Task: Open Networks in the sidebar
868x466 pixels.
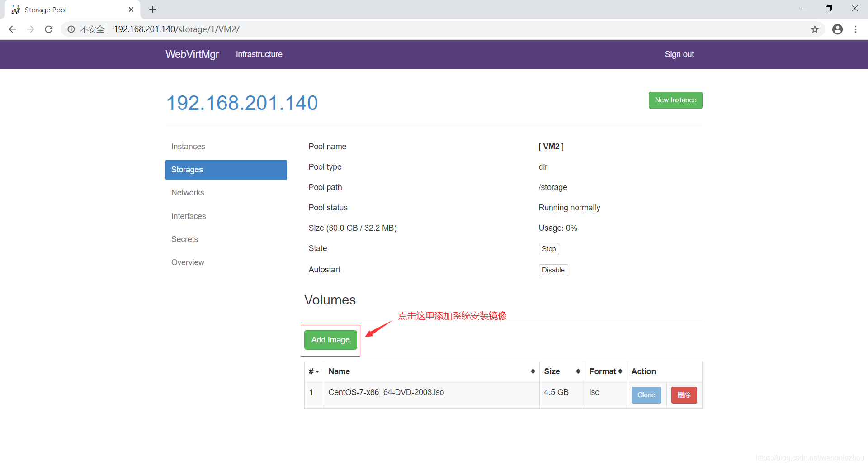Action: pos(226,193)
